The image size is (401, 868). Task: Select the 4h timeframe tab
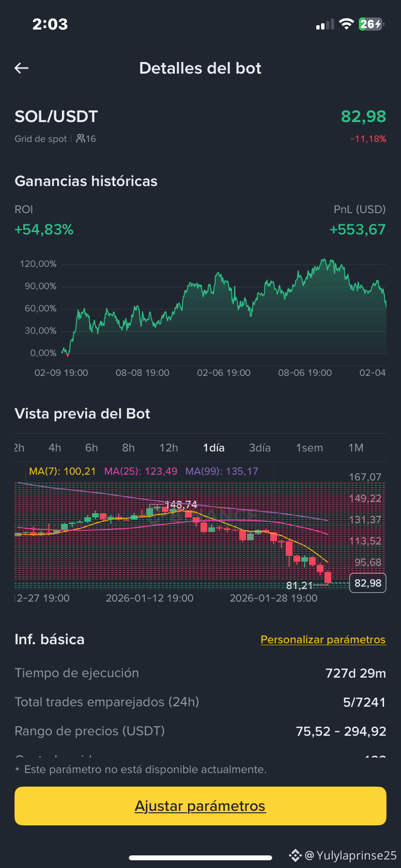tap(55, 448)
